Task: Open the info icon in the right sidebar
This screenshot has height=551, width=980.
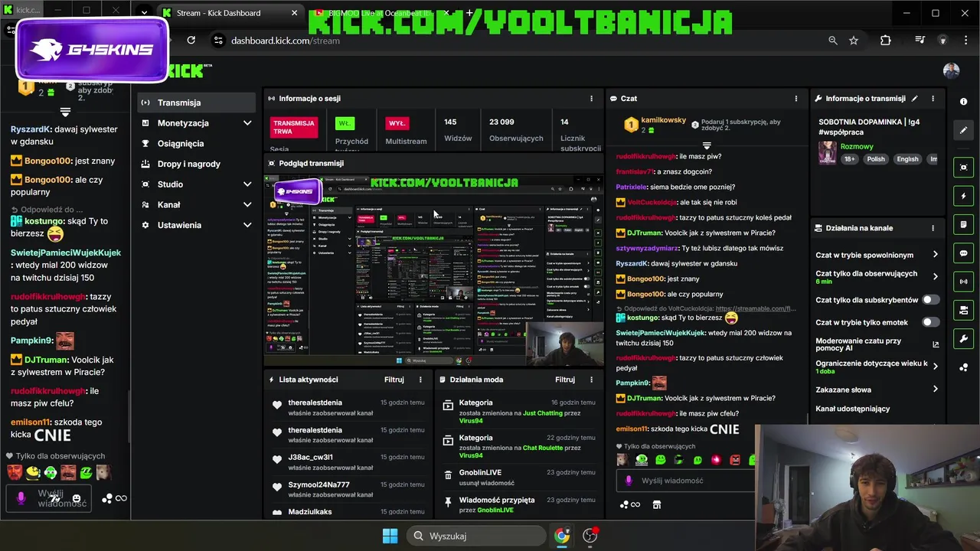Action: [x=963, y=102]
